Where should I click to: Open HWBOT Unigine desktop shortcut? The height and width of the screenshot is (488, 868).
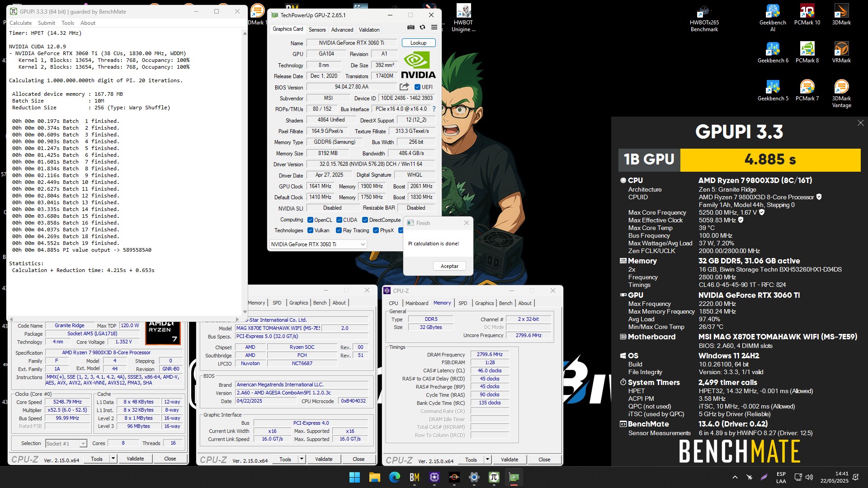pyautogui.click(x=463, y=18)
